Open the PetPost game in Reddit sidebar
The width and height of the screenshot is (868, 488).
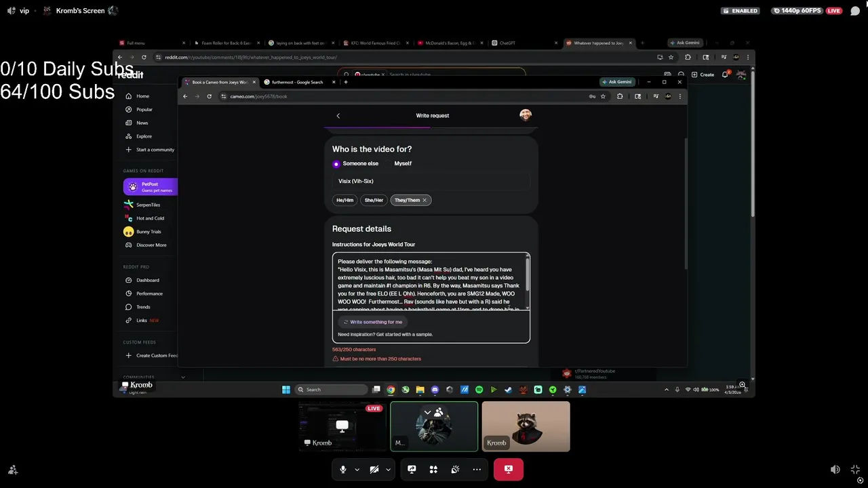151,186
